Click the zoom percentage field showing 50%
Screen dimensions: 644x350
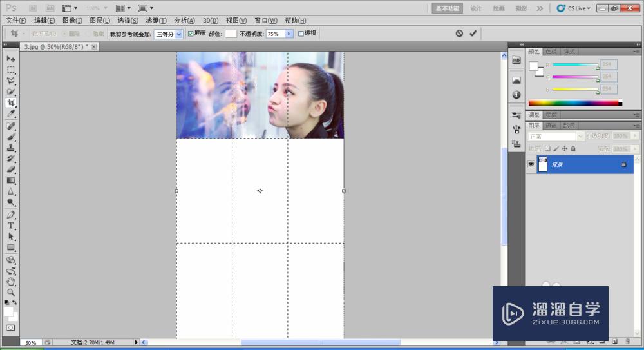point(30,343)
